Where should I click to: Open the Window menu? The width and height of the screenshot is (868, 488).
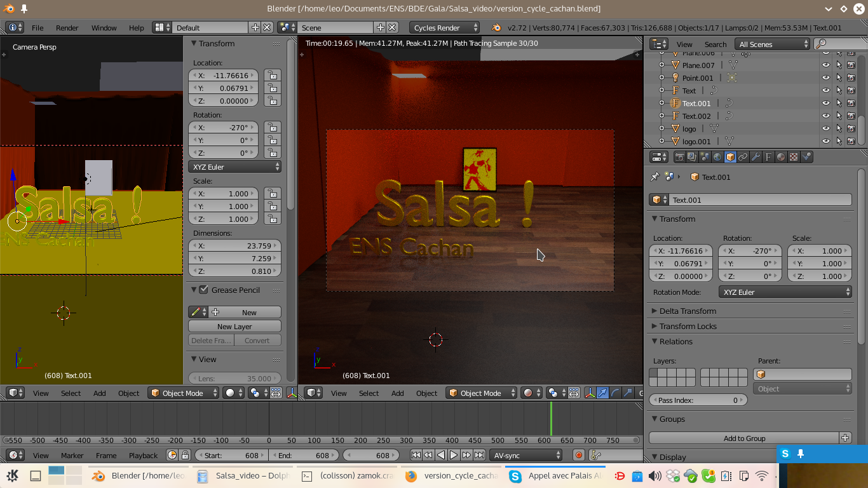[x=104, y=28]
